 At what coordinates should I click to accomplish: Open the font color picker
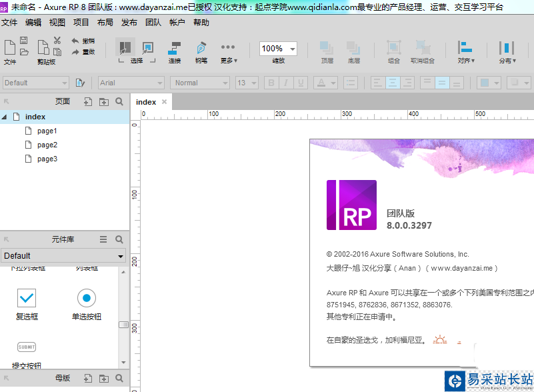[326, 83]
